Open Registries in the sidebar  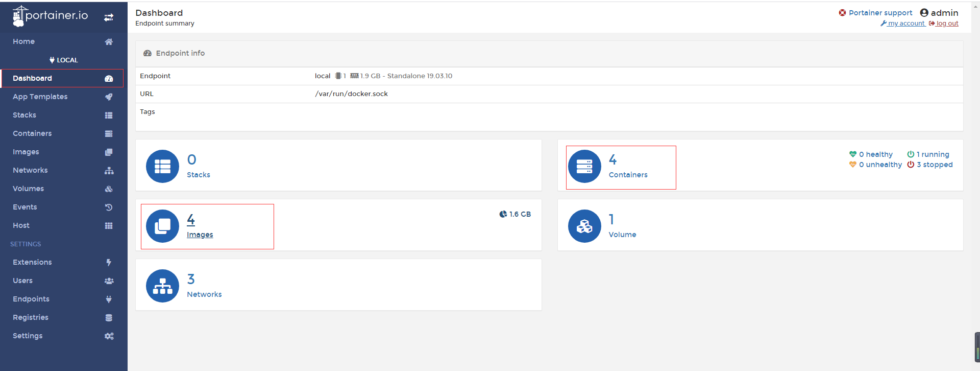point(31,317)
